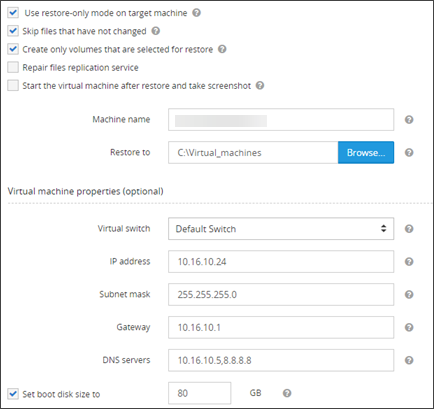
Task: Click the Machine name input field
Action: point(281,120)
